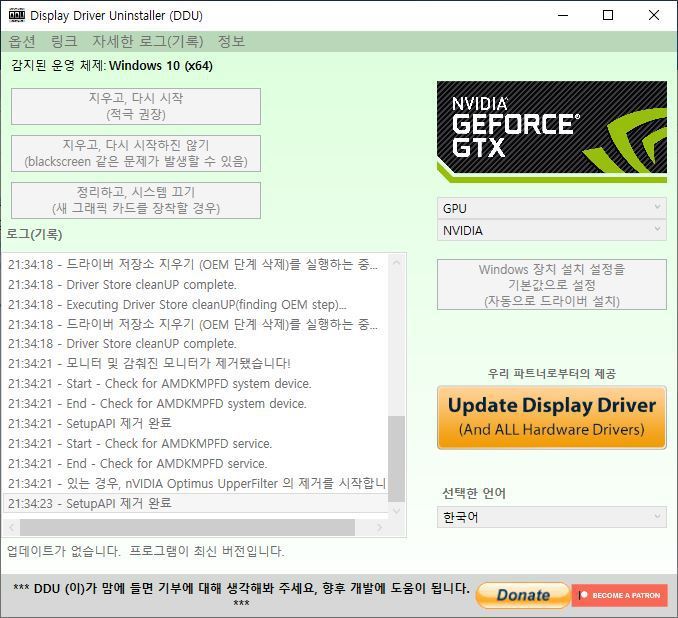Close the DDU window
Screen dimensions: 678x618
(654, 15)
